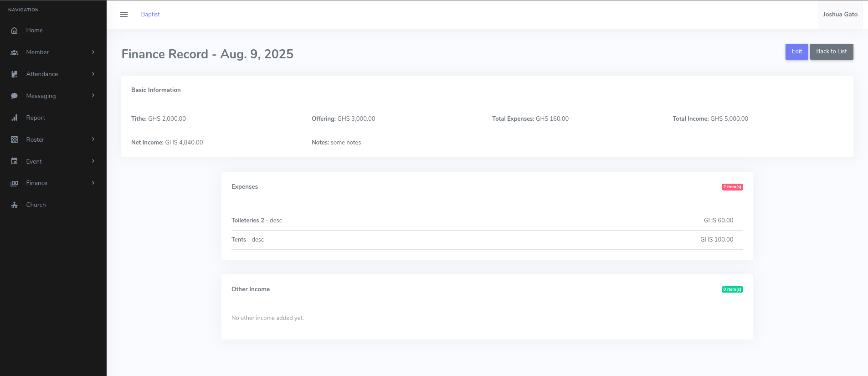Expand the Finance submenu chevron
868x376 pixels.
(93, 183)
